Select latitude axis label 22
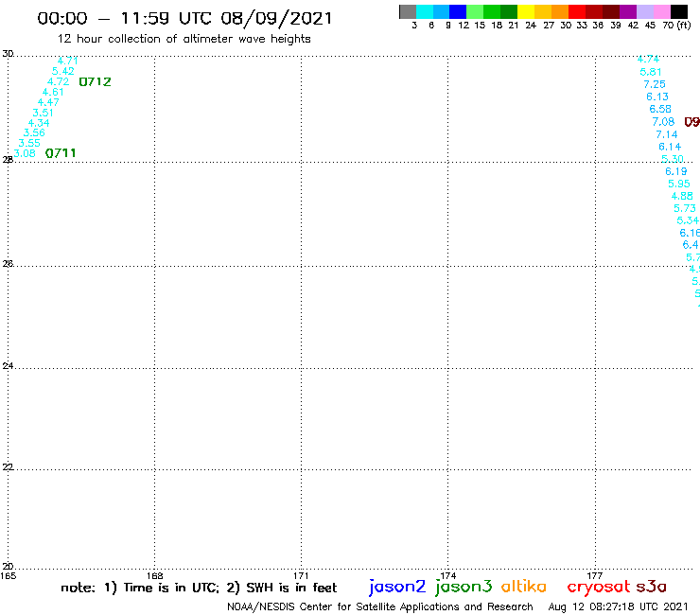The image size is (700, 615). tap(8, 466)
